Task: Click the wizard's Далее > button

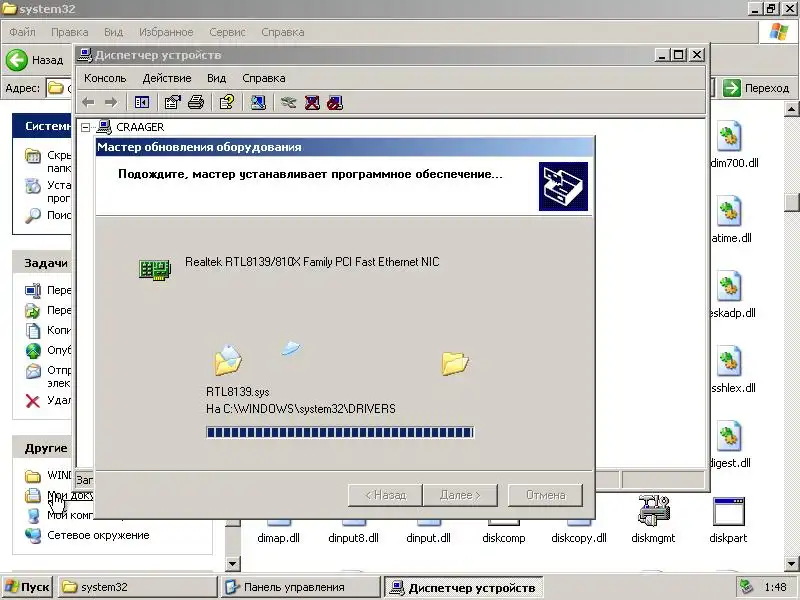Action: click(x=460, y=495)
